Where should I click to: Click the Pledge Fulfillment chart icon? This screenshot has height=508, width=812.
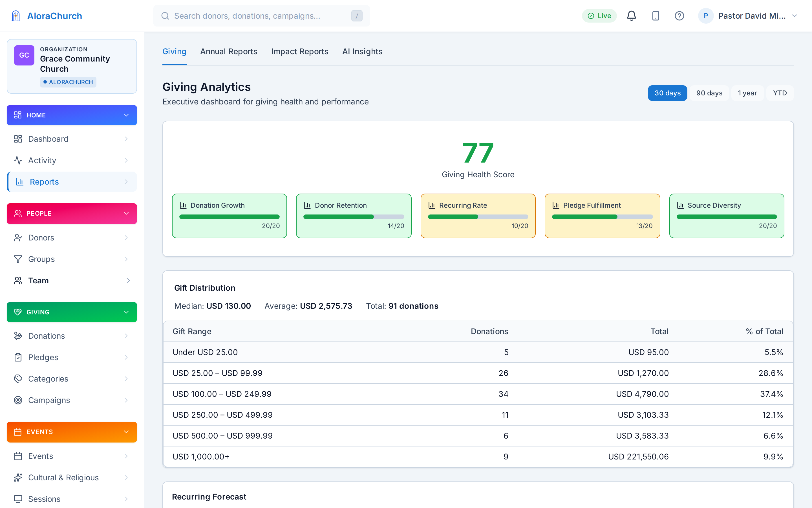(x=556, y=205)
